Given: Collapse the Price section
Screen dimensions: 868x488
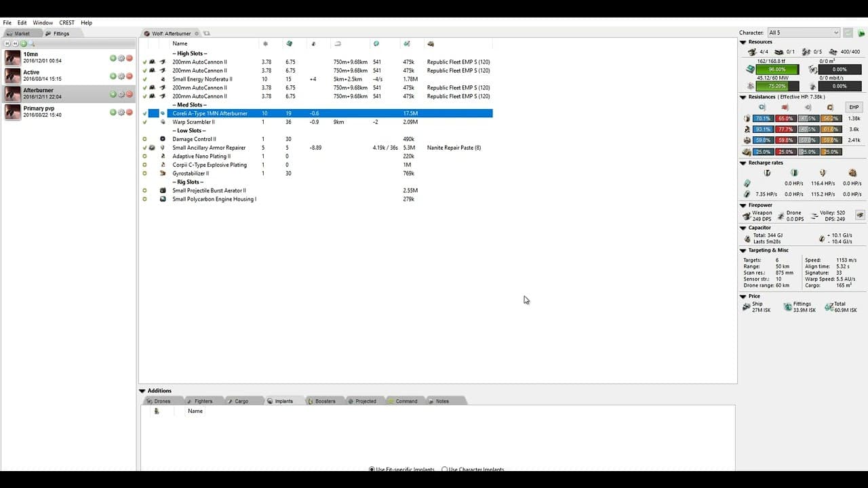Looking at the screenshot, I should [x=743, y=296].
